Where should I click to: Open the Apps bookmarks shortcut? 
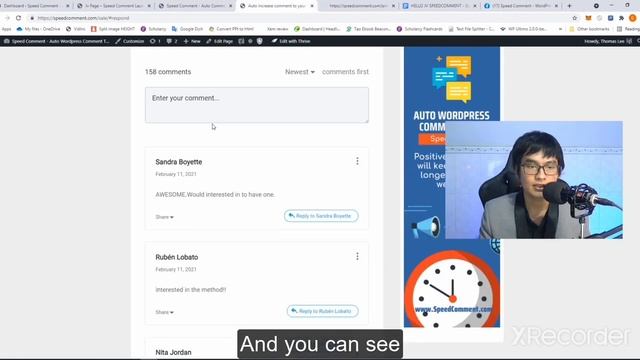[x=7, y=29]
